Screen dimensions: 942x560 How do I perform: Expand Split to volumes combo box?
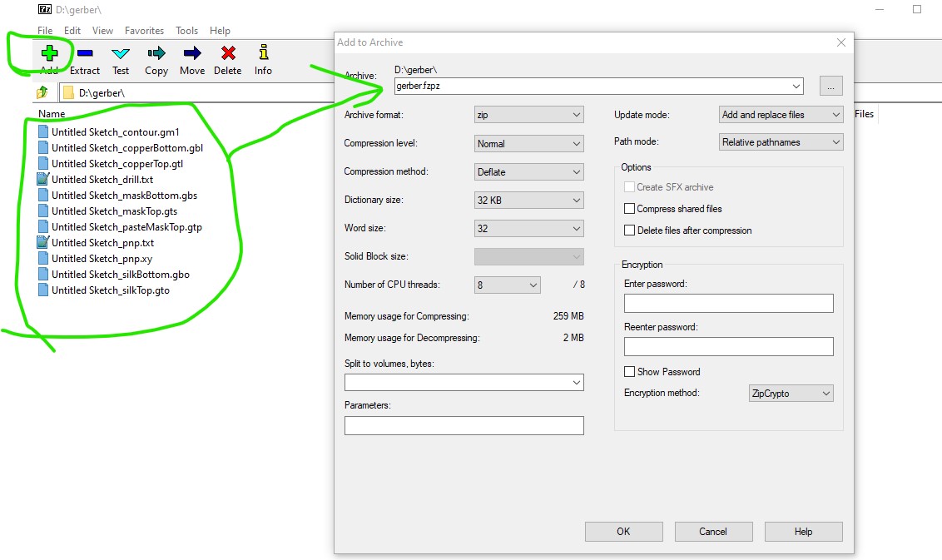576,382
